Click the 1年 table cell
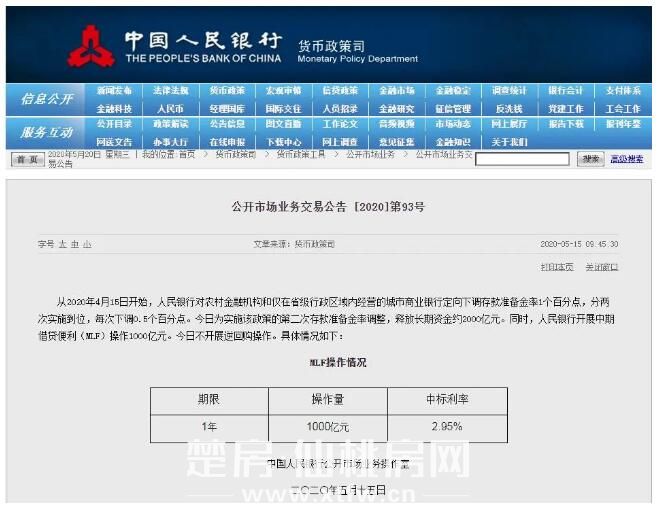Screen dimensions: 658x509 [209, 428]
